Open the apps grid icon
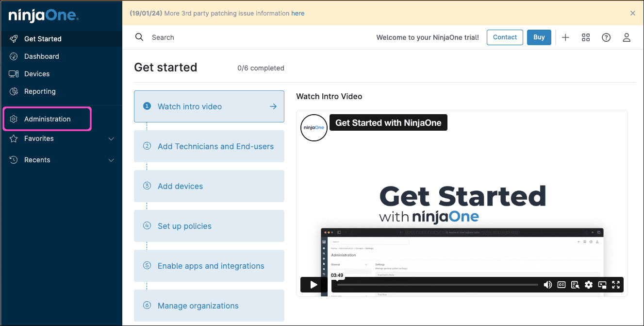Image resolution: width=644 pixels, height=326 pixels. click(x=586, y=37)
